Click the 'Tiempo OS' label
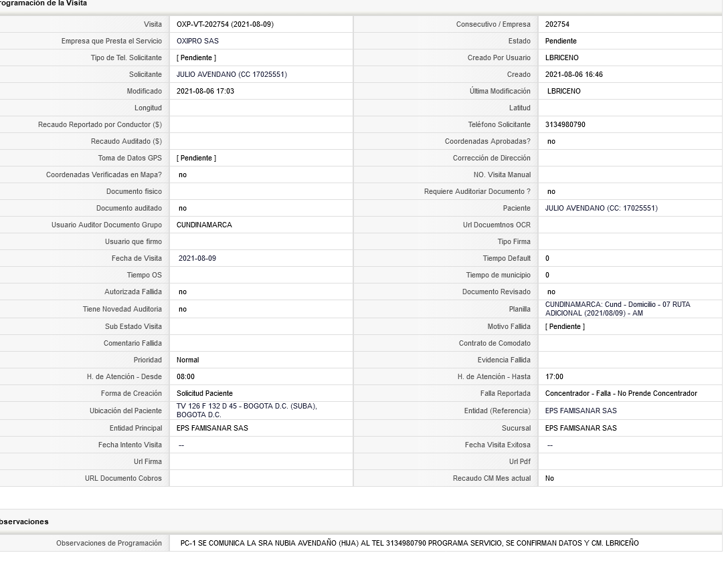This screenshot has width=728, height=567. point(145,275)
